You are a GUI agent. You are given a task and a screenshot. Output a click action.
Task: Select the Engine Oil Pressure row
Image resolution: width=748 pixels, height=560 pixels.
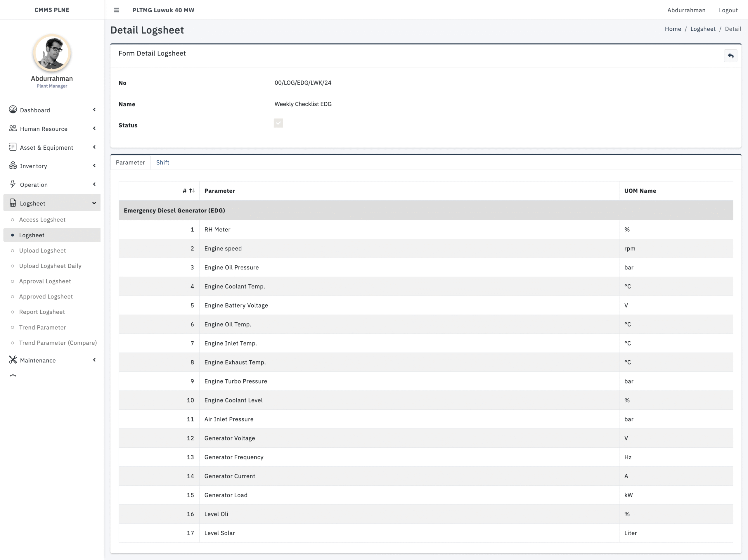coord(426,267)
